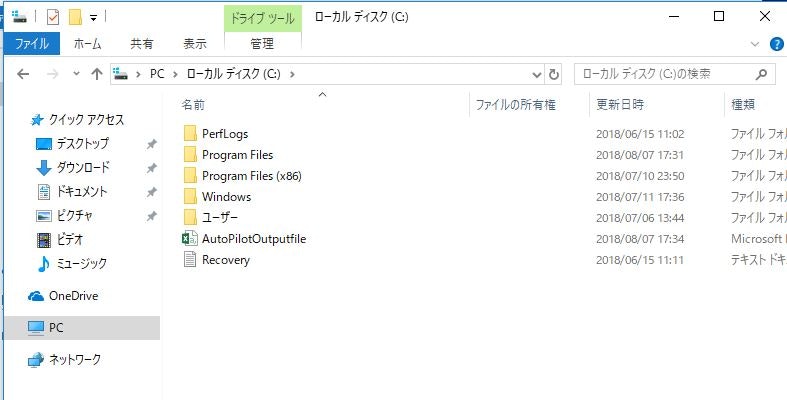Switch to the 共有 ribbon tab
Viewport: 787px width, 400px height.
[x=142, y=44]
